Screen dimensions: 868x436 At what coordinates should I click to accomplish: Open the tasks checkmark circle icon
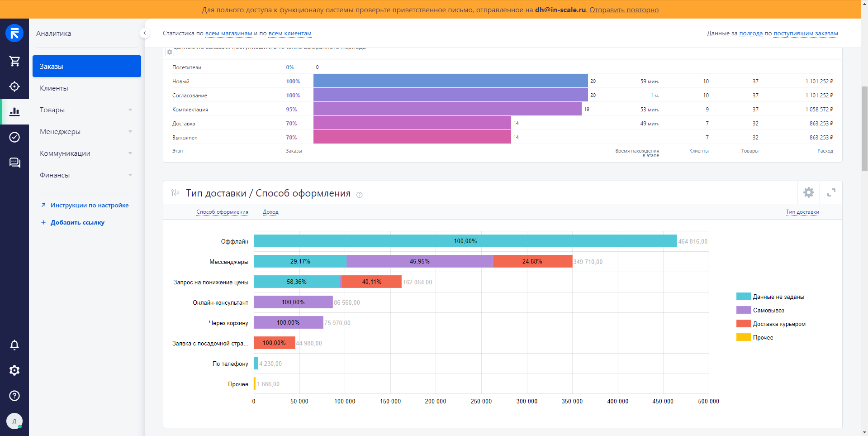14,137
